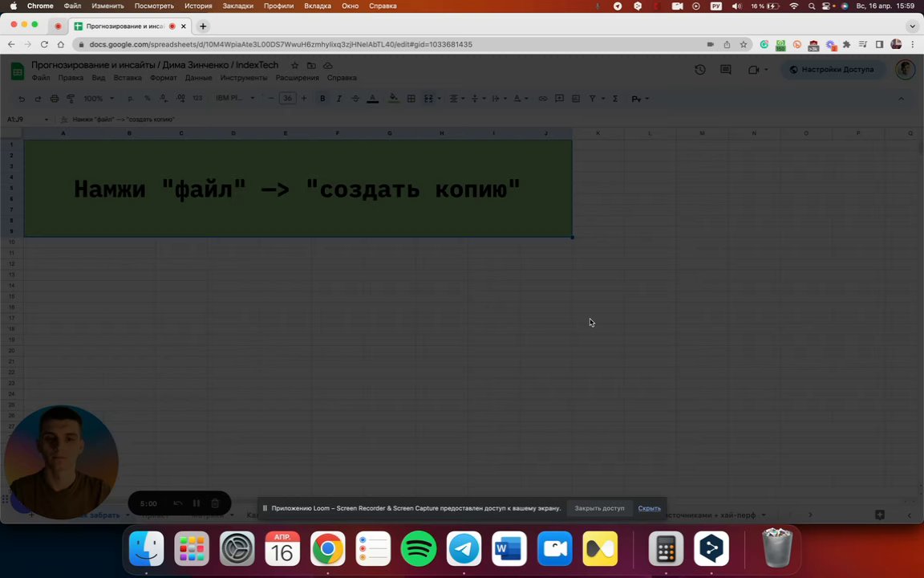Click the decrease decimal places icon
924x578 pixels.
(x=164, y=99)
